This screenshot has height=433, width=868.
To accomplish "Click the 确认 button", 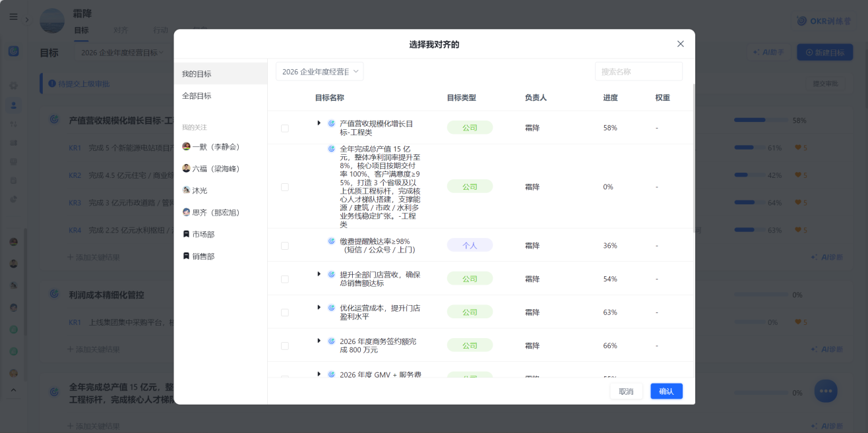I will 667,391.
